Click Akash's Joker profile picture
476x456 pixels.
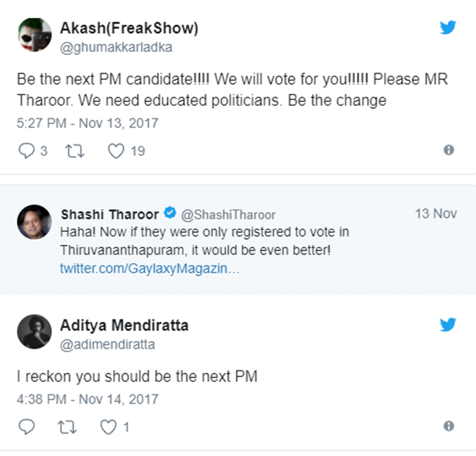[x=35, y=34]
